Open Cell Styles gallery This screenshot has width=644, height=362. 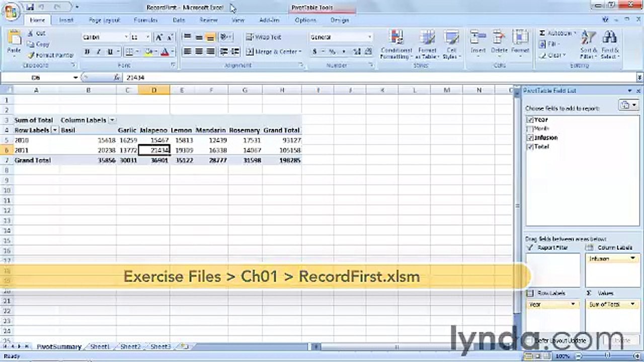451,44
